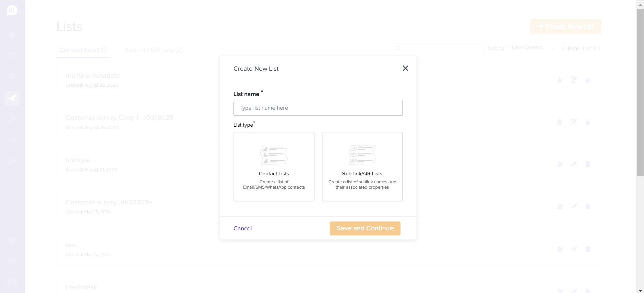Switch to the Contact lists (19) tab
The height and width of the screenshot is (293, 644).
coord(84,50)
